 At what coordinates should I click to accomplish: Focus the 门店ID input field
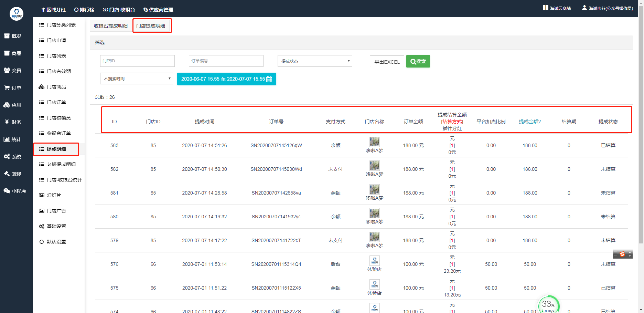137,61
